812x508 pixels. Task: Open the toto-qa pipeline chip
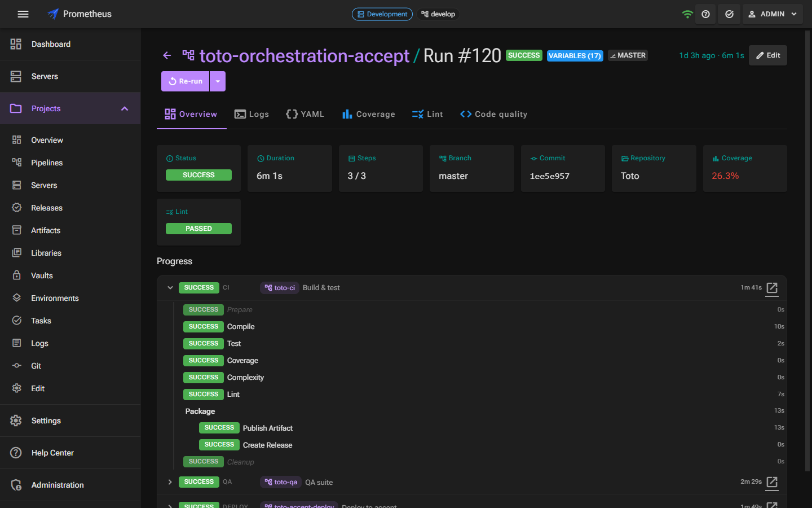click(x=280, y=482)
